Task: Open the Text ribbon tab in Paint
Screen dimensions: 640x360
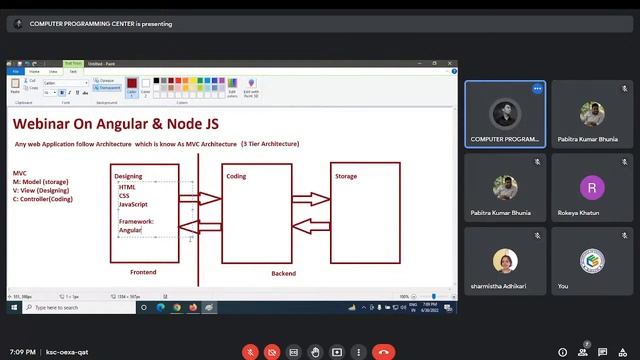Action: click(x=73, y=71)
